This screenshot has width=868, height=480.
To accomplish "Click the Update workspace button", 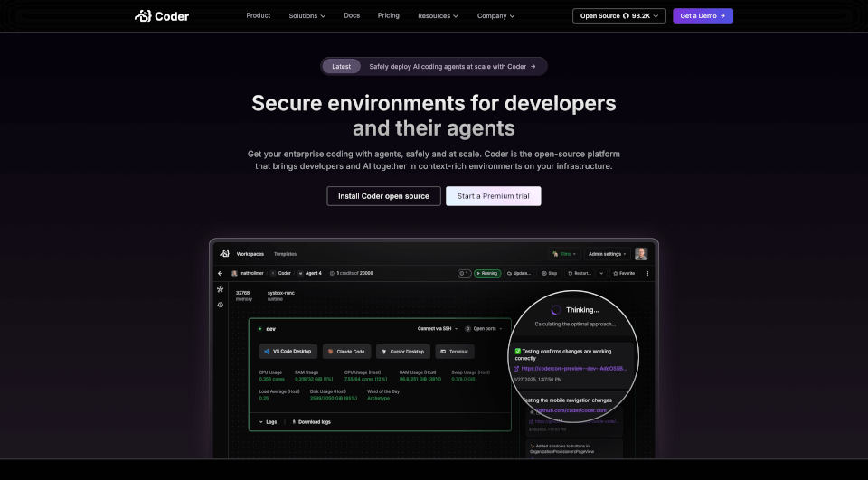I will 519,274.
